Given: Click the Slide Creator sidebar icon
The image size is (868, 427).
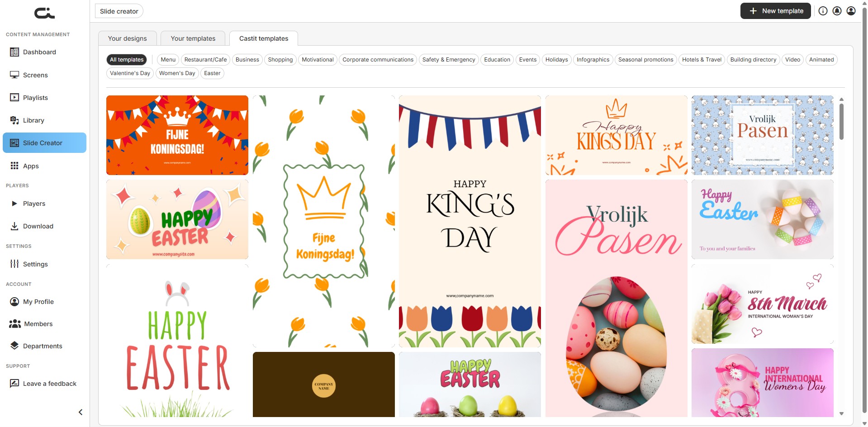Looking at the screenshot, I should (x=14, y=143).
